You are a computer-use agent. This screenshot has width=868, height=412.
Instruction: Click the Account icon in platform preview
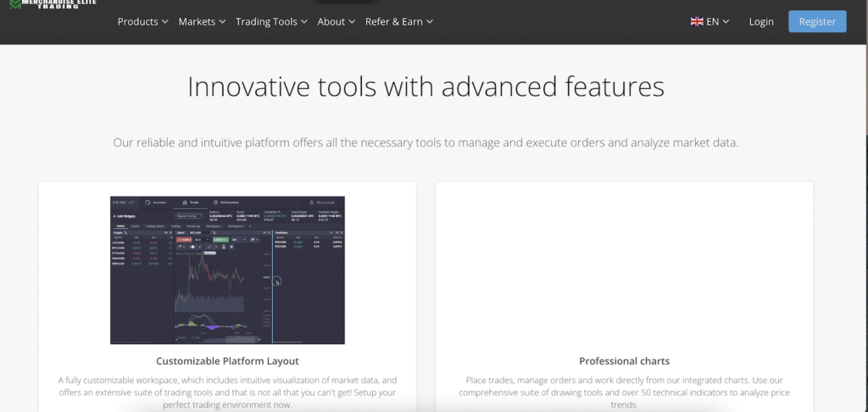pyautogui.click(x=148, y=203)
